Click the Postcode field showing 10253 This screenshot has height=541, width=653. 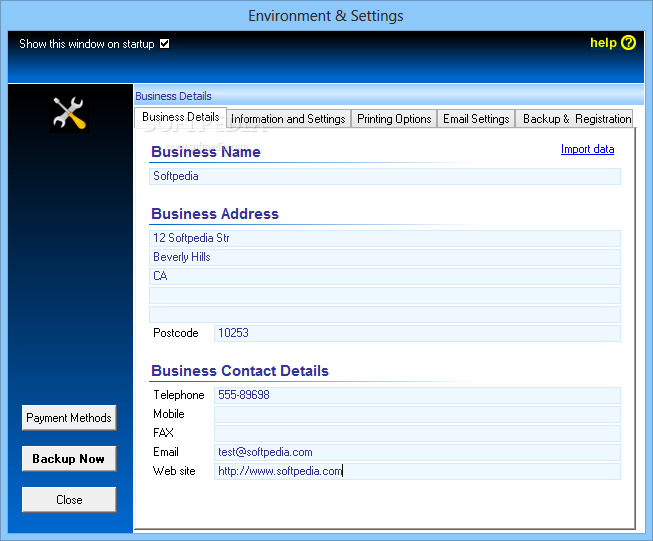[x=417, y=333]
